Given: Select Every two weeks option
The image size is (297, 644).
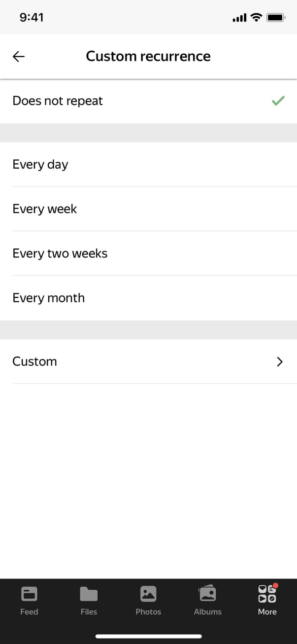Looking at the screenshot, I should tap(60, 253).
